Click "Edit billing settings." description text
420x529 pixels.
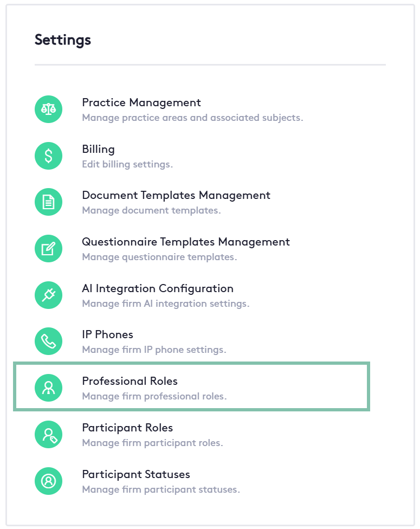127,164
